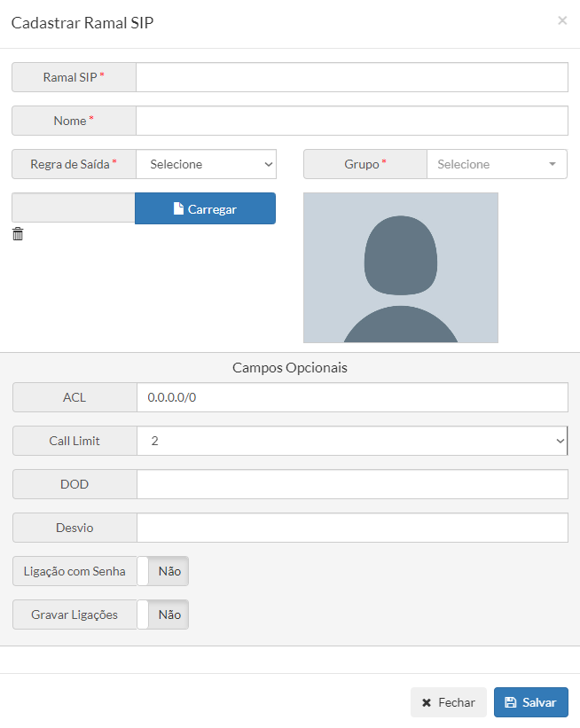
Task: Open the Regra de Saída dropdown
Action: point(206,164)
